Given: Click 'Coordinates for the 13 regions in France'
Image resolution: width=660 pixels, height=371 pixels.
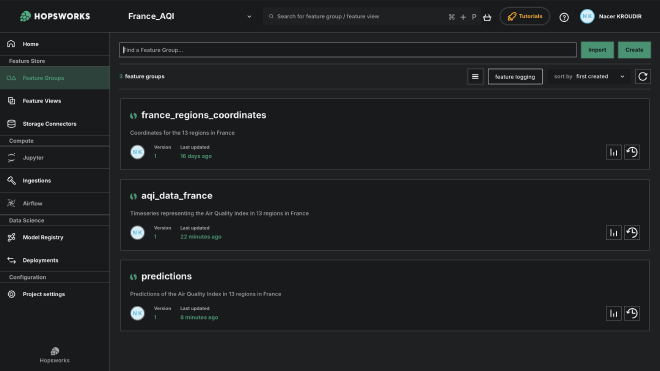Looking at the screenshot, I should tap(182, 133).
